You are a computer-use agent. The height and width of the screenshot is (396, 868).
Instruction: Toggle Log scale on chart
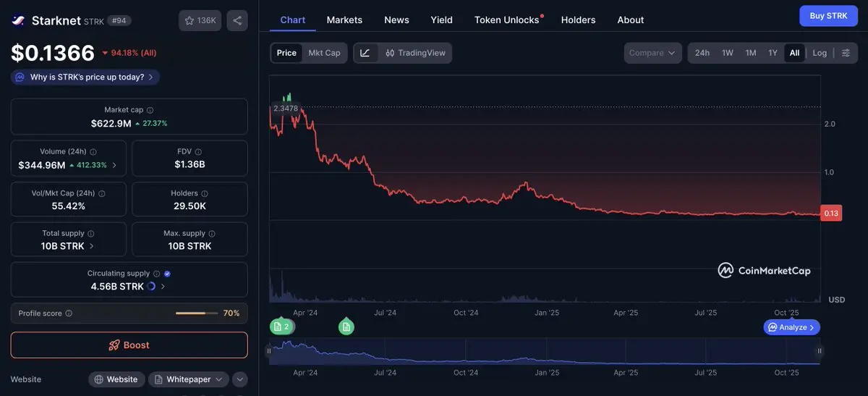point(820,53)
